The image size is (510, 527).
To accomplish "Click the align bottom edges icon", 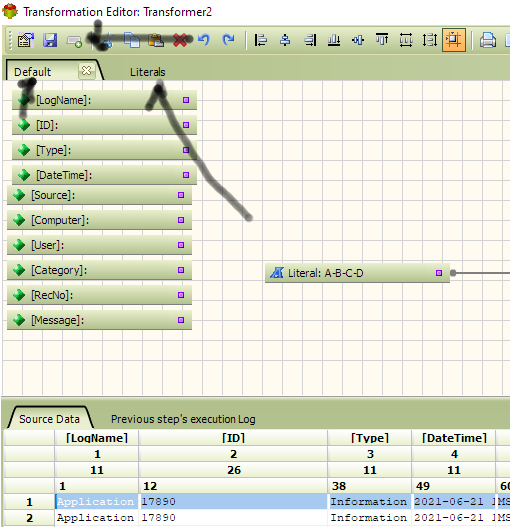I will coord(334,40).
